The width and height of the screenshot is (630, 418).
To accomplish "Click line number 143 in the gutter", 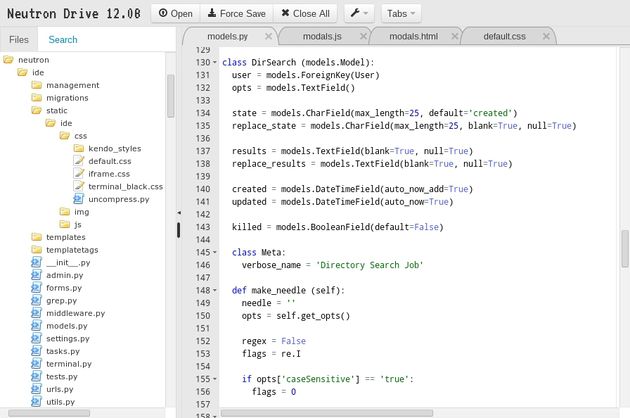I will 203,227.
